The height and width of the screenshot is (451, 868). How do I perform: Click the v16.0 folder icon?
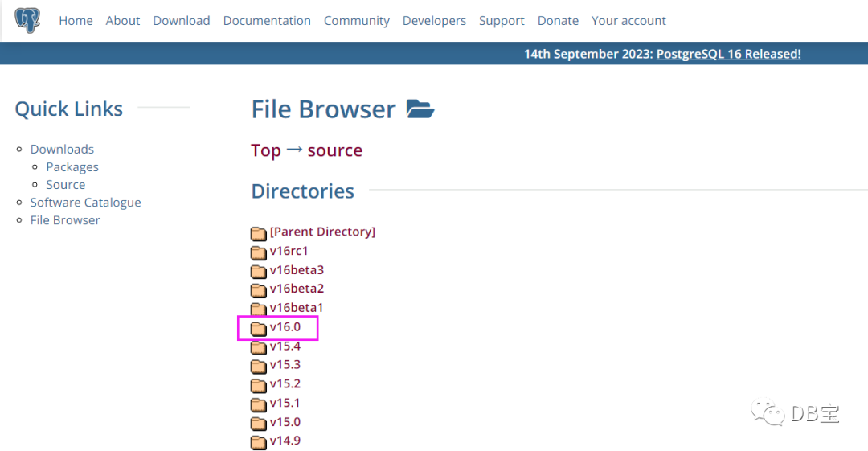tap(259, 329)
